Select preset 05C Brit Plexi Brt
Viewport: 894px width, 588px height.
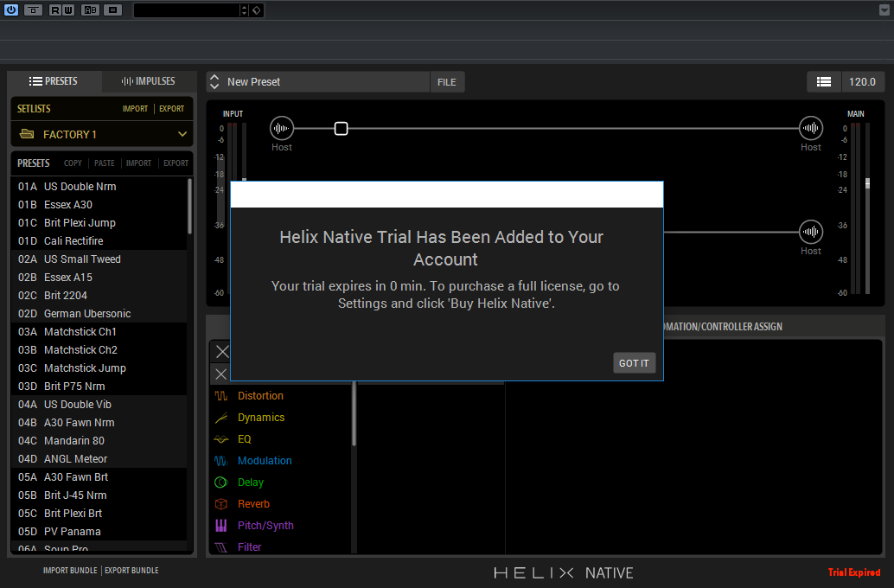pyautogui.click(x=99, y=514)
